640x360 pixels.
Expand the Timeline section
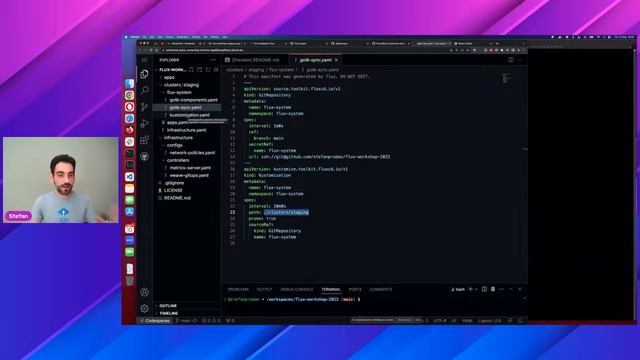coord(169,313)
